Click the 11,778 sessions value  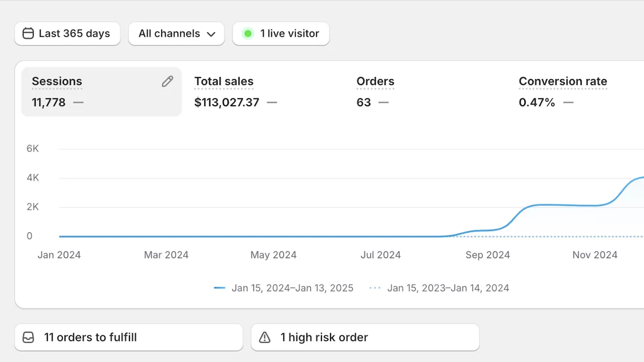coord(49,102)
